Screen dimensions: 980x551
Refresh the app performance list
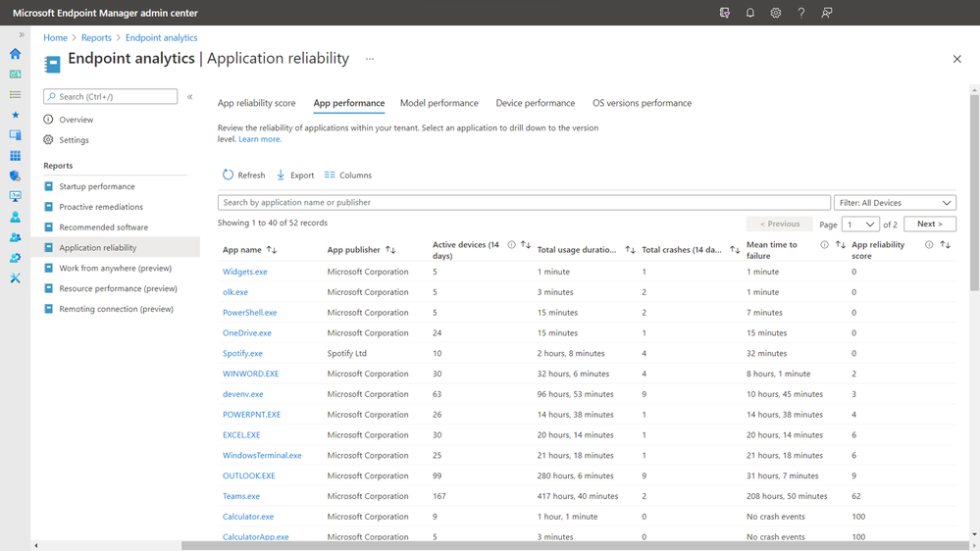pos(243,175)
